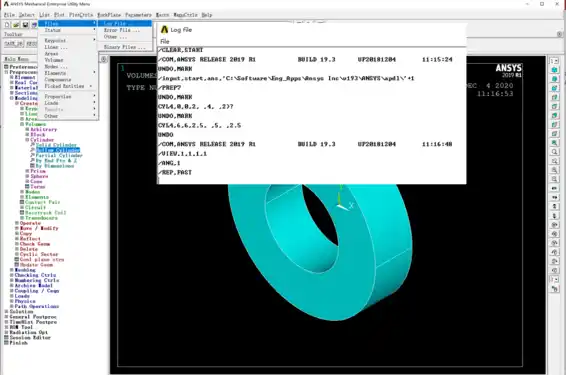Click the Hollow Cylinder tree icon
Screen dimensions: 566x375
click(32, 150)
